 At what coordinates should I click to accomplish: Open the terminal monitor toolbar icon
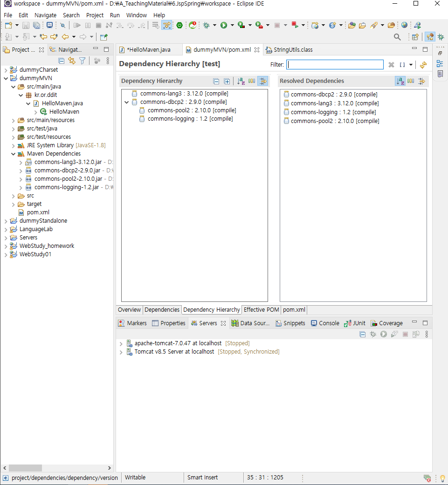pyautogui.click(x=49, y=25)
